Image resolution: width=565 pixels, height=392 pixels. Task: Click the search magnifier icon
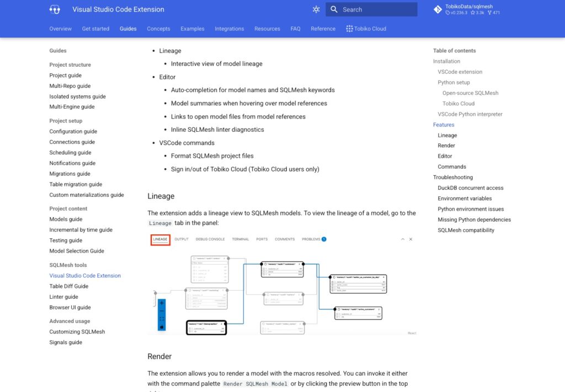334,9
